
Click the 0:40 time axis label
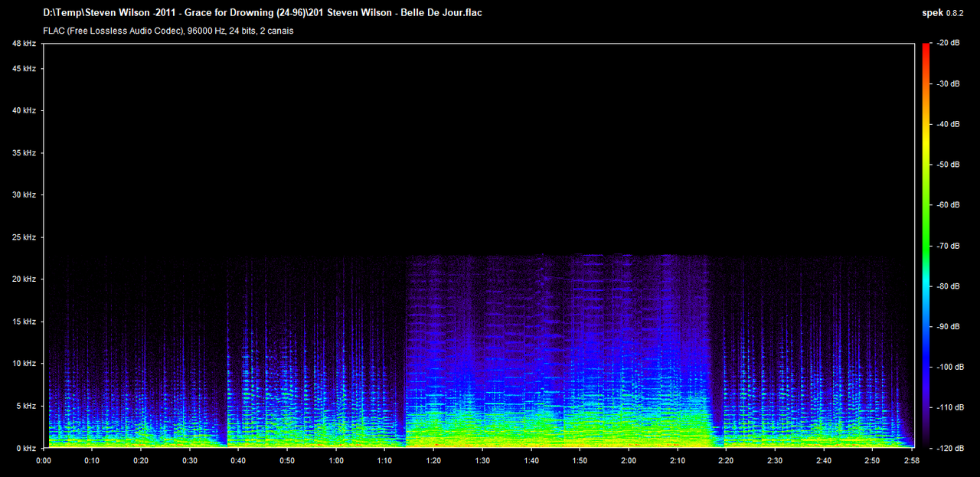[x=238, y=461]
